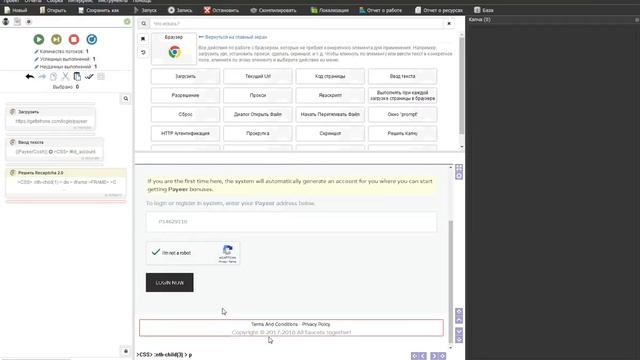Click the small square icon after the document icon
Screen dimensions: 640x360
coord(29,22)
